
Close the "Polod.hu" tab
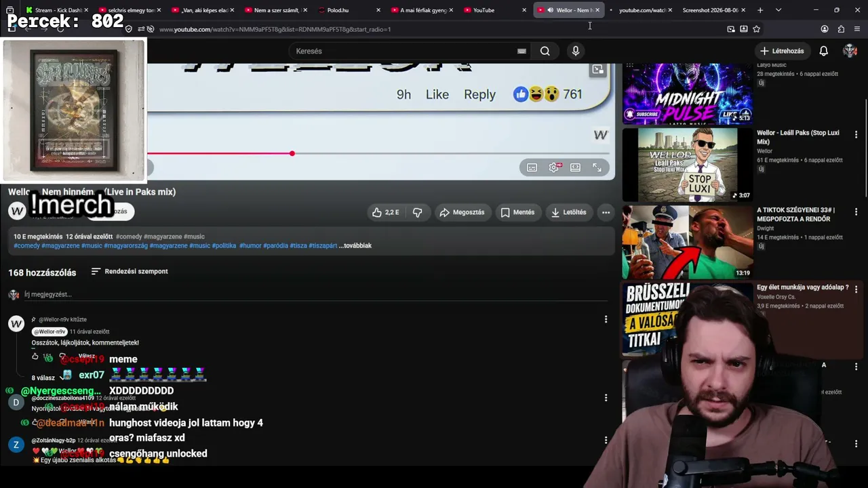coord(378,10)
